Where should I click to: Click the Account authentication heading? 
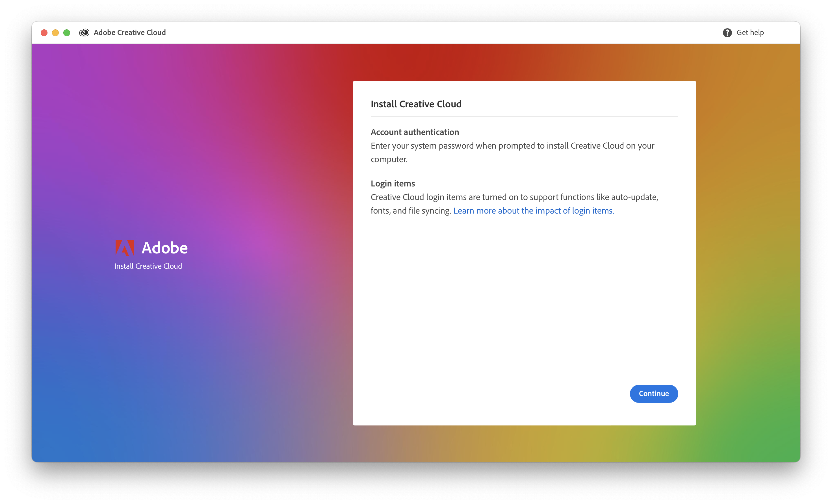pos(415,132)
